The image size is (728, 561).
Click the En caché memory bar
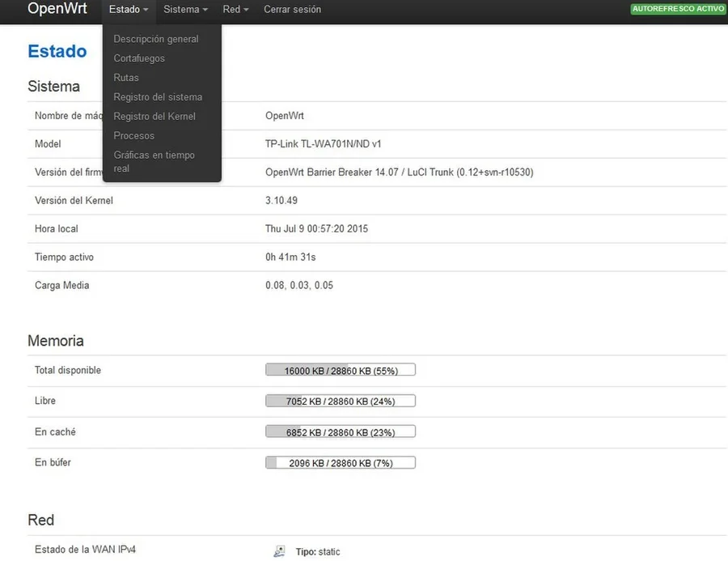tap(341, 431)
